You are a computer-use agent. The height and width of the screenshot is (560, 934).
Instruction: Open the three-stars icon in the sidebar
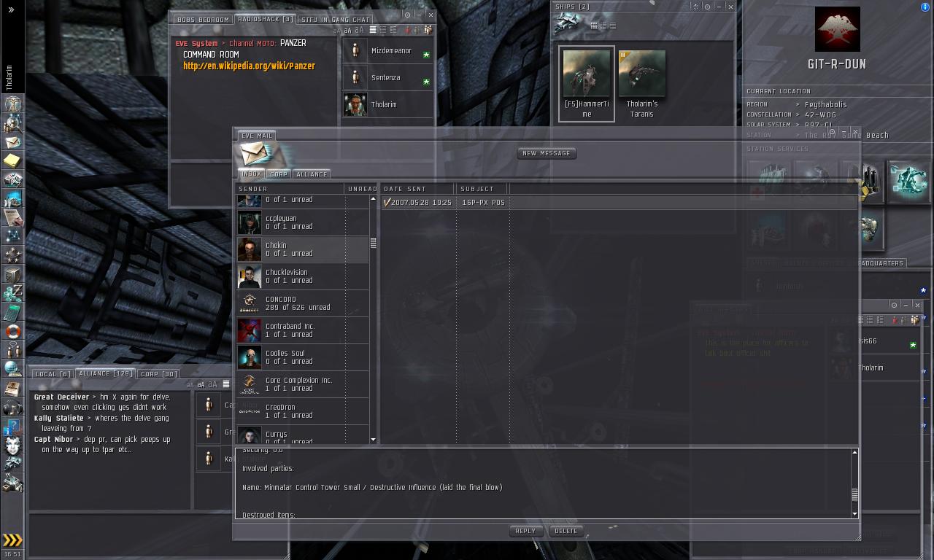[13, 255]
